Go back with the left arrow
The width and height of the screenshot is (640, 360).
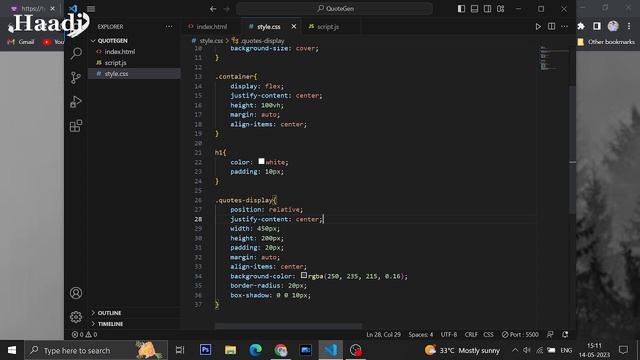pos(213,9)
